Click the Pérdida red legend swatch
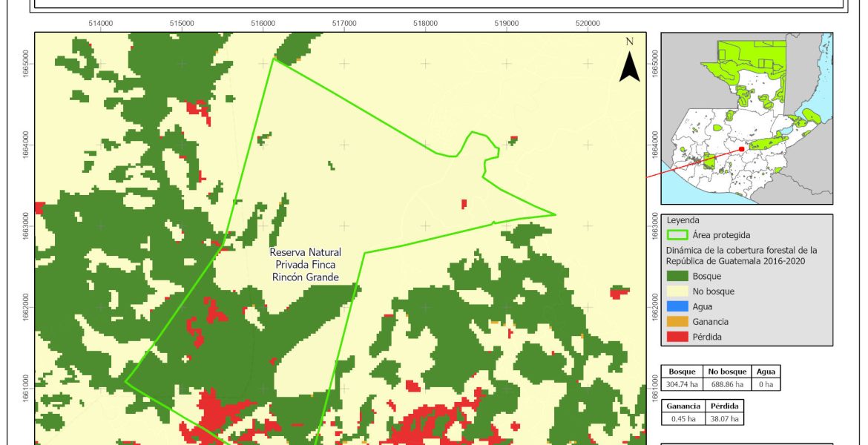Image resolution: width=868 pixels, height=445 pixels. [x=678, y=337]
